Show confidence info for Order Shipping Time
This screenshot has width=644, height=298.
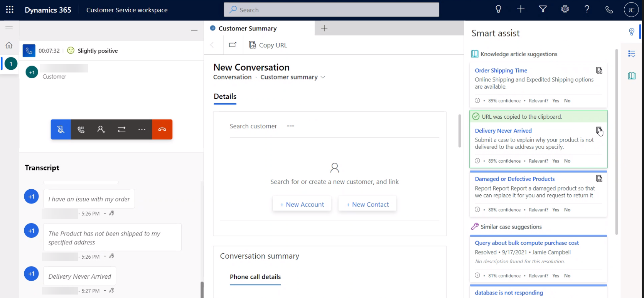[x=477, y=101]
